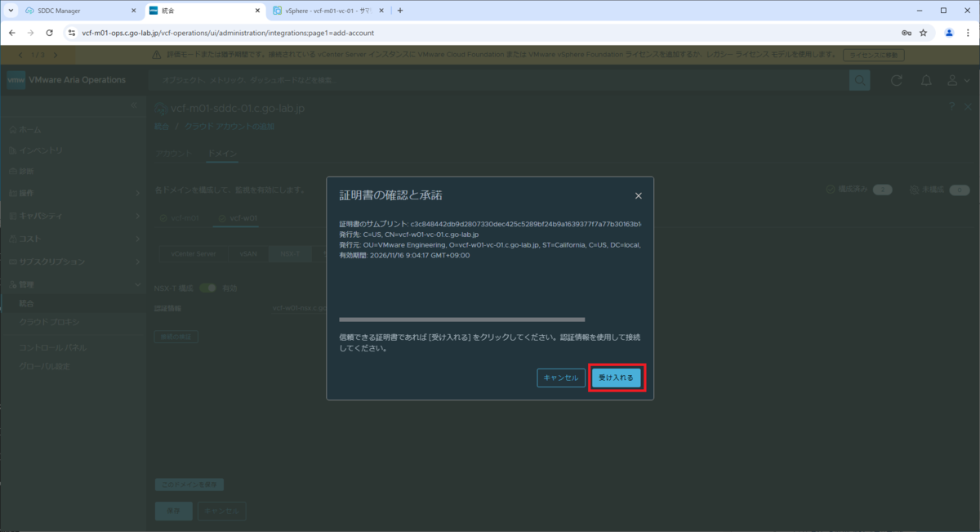Viewport: 980px width, 532px height.
Task: Click the browser back arrow
Action: pos(11,34)
